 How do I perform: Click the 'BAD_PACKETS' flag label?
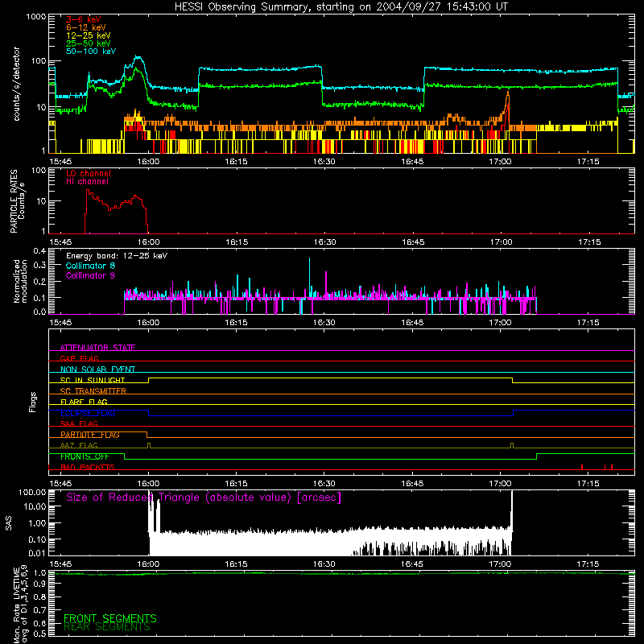point(88,467)
